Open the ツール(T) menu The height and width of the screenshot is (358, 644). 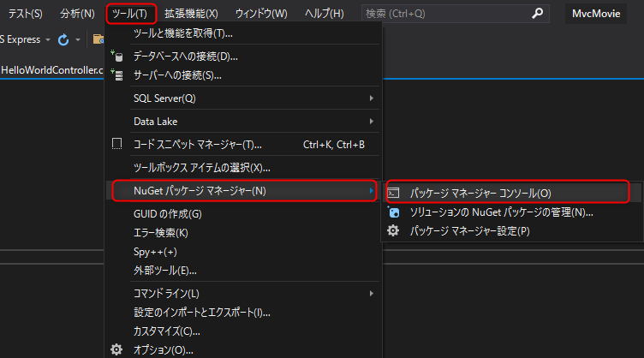pyautogui.click(x=131, y=14)
